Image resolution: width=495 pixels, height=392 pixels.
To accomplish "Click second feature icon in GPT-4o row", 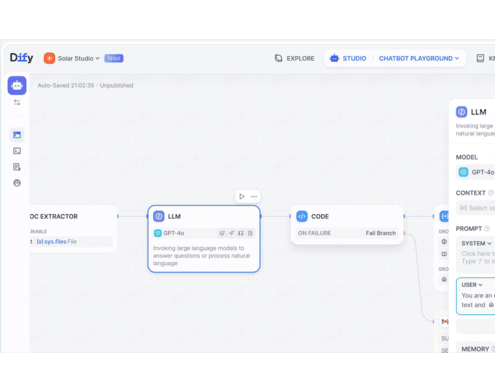I will pyautogui.click(x=231, y=233).
